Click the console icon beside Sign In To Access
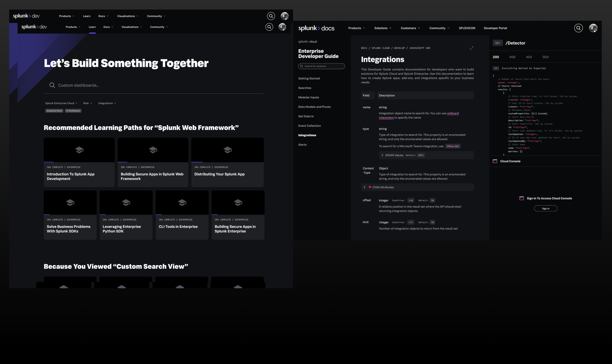 (x=522, y=198)
